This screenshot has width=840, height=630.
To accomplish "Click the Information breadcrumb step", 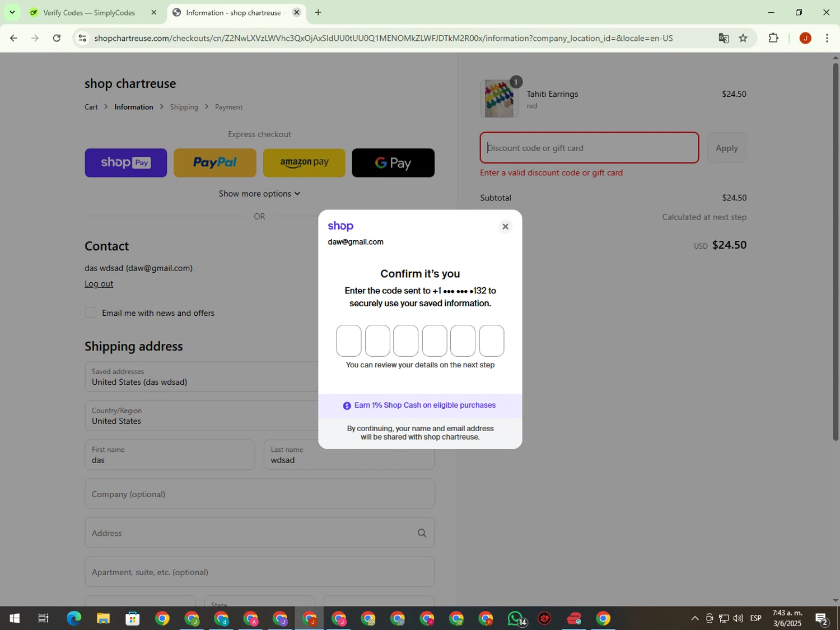I will tap(133, 107).
